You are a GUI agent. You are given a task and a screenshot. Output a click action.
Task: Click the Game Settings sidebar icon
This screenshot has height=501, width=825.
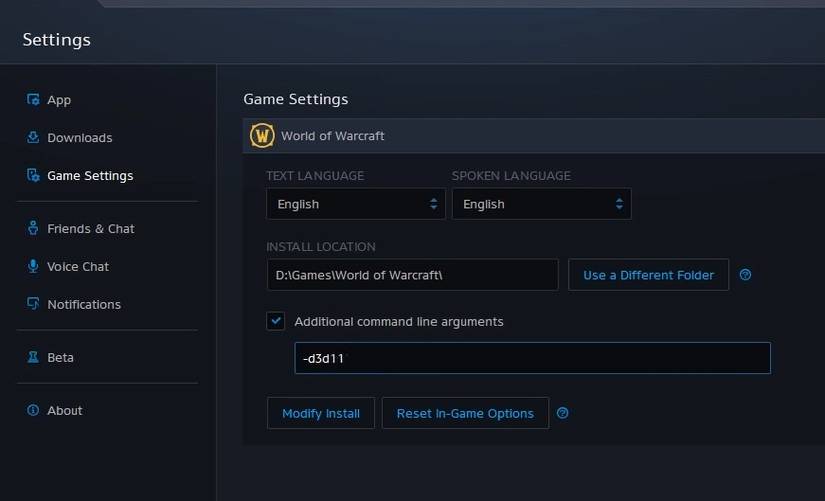pyautogui.click(x=33, y=176)
